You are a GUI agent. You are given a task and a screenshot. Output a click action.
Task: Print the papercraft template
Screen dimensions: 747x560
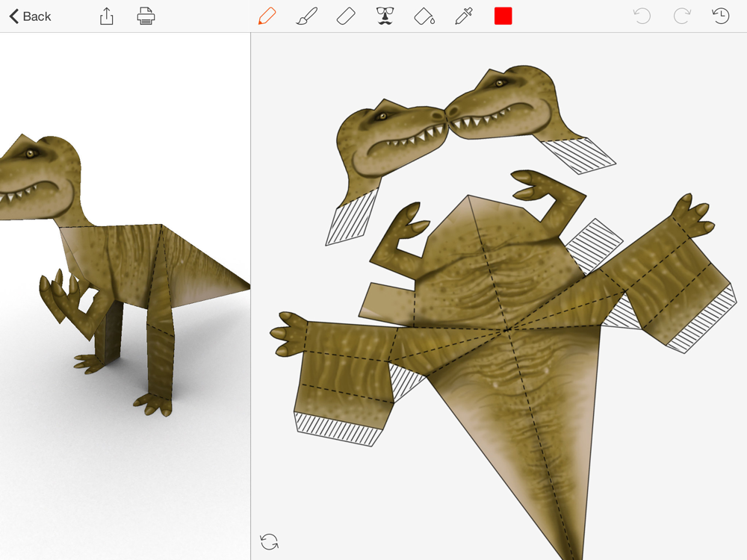point(146,16)
